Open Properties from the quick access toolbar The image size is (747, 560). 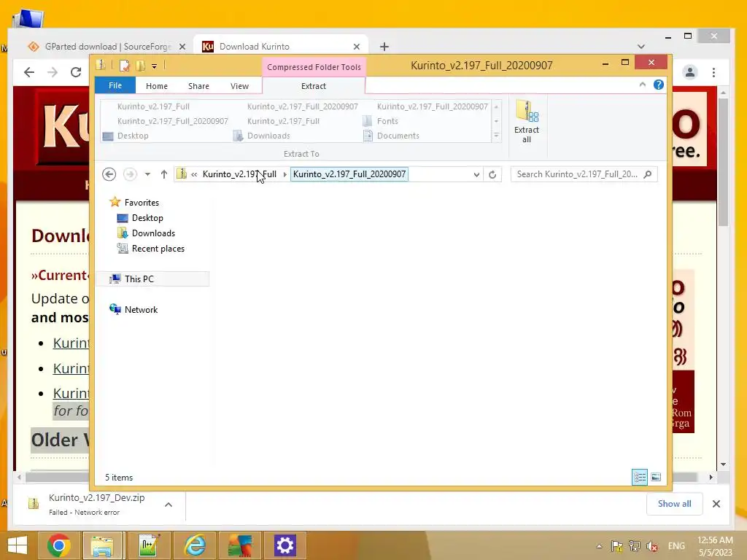124,66
